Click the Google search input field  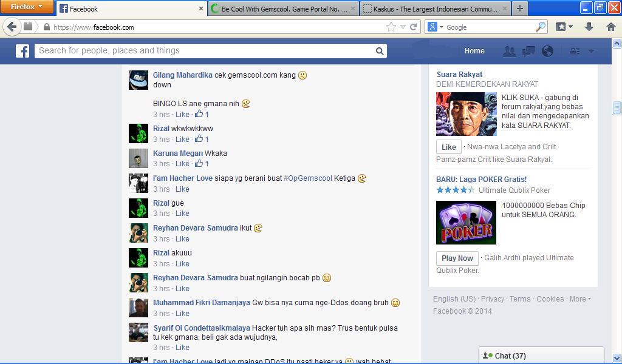(490, 27)
